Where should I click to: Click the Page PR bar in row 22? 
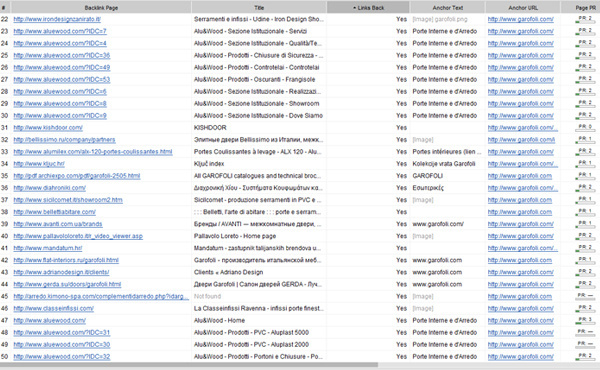point(585,19)
